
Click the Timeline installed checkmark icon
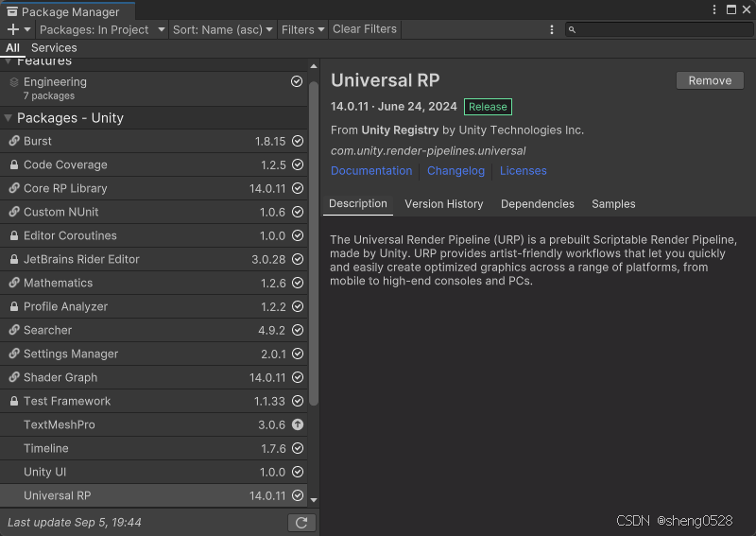pyautogui.click(x=298, y=448)
